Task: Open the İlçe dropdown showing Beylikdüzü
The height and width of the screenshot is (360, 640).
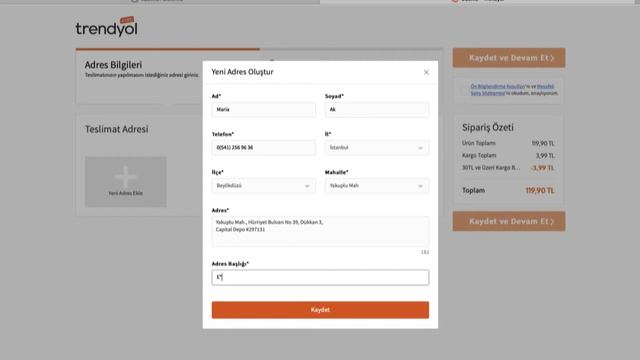Action: point(264,186)
